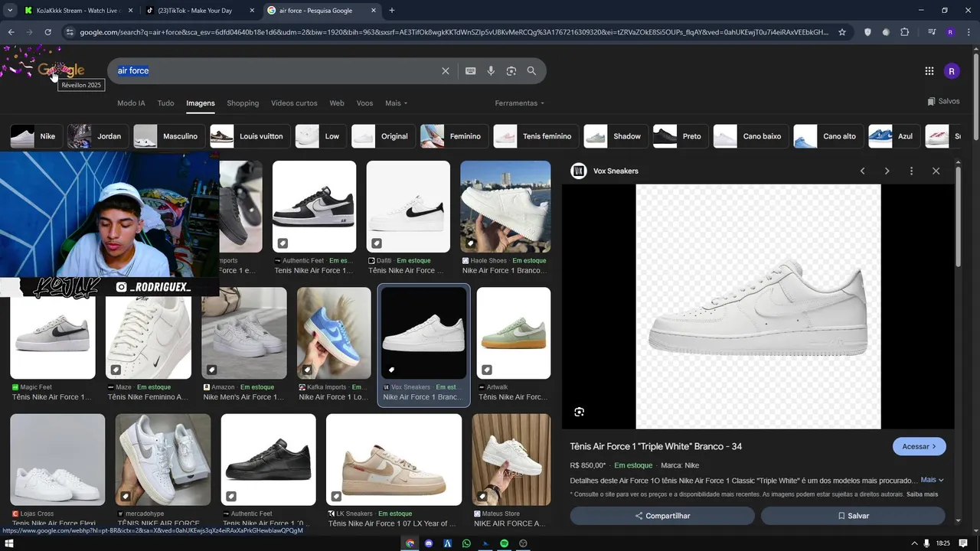Switch to the TikTok browser tab

pos(200,11)
